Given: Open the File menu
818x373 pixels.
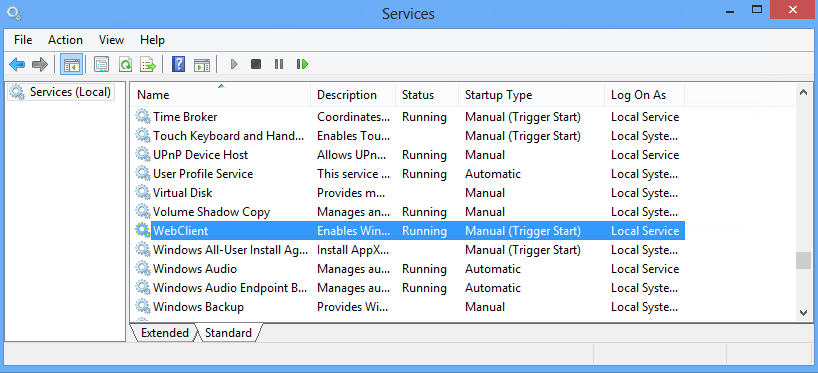Looking at the screenshot, I should [x=23, y=40].
